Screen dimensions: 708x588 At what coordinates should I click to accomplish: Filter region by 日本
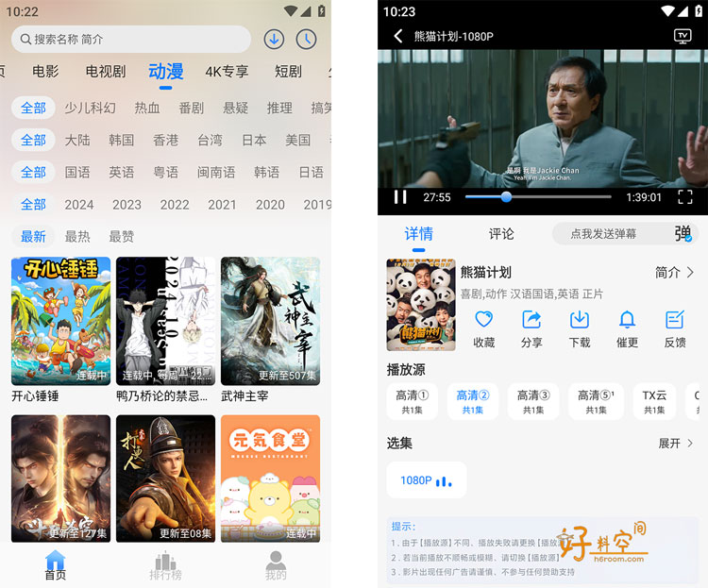click(254, 140)
